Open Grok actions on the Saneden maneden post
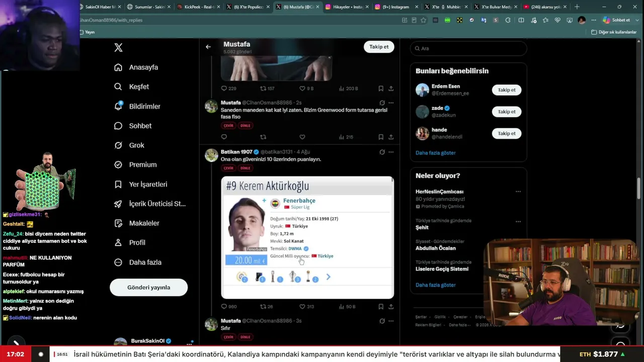The width and height of the screenshot is (644, 362). pos(382,103)
